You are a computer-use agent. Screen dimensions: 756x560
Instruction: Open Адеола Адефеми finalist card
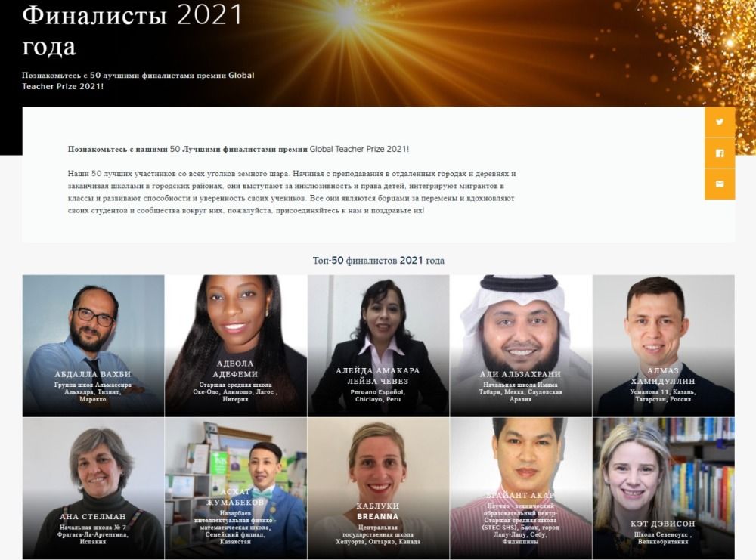236,345
